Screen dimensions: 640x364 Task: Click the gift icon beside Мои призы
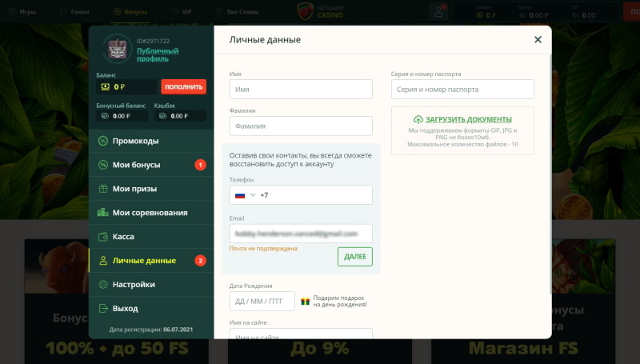pyautogui.click(x=102, y=189)
